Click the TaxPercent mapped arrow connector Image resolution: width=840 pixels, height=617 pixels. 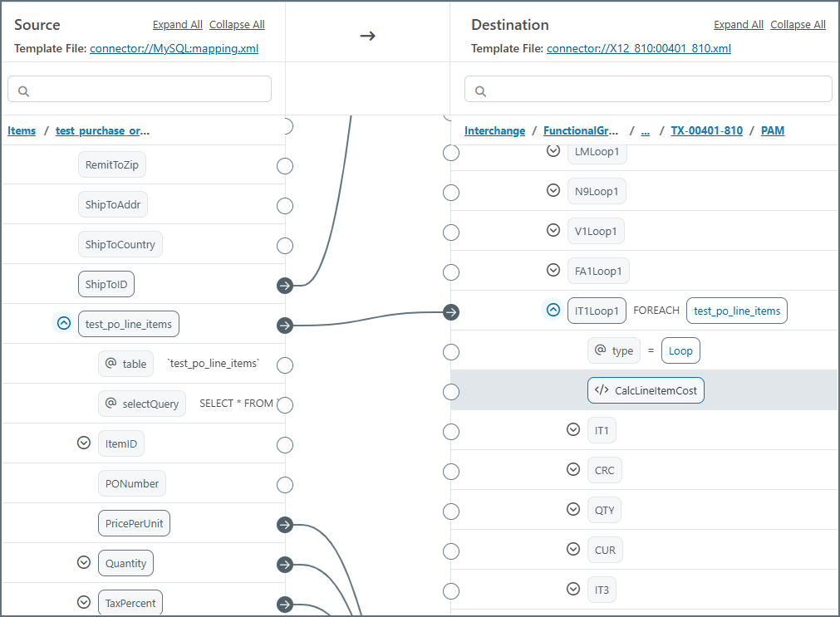pos(285,605)
